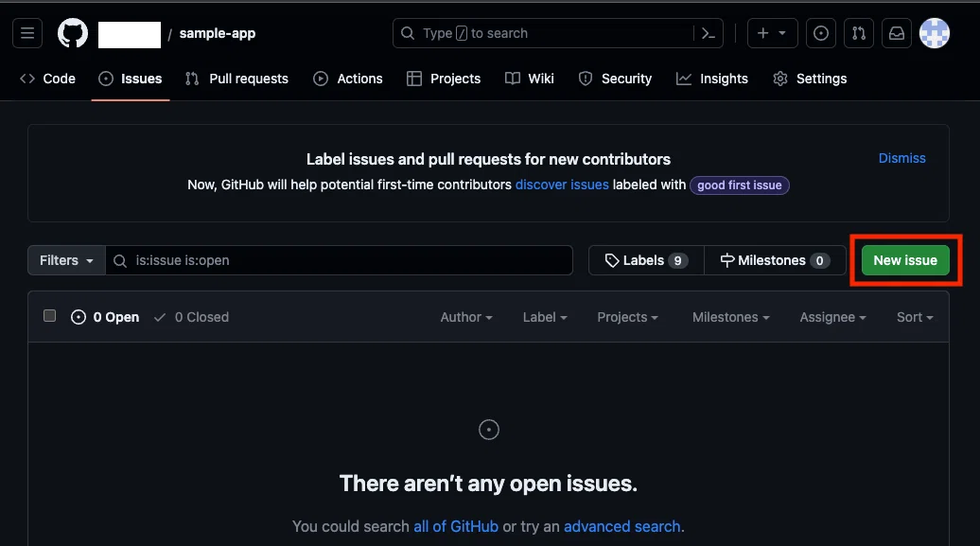The width and height of the screenshot is (980, 546).
Task: Open the advanced search link
Action: pyautogui.click(x=621, y=527)
